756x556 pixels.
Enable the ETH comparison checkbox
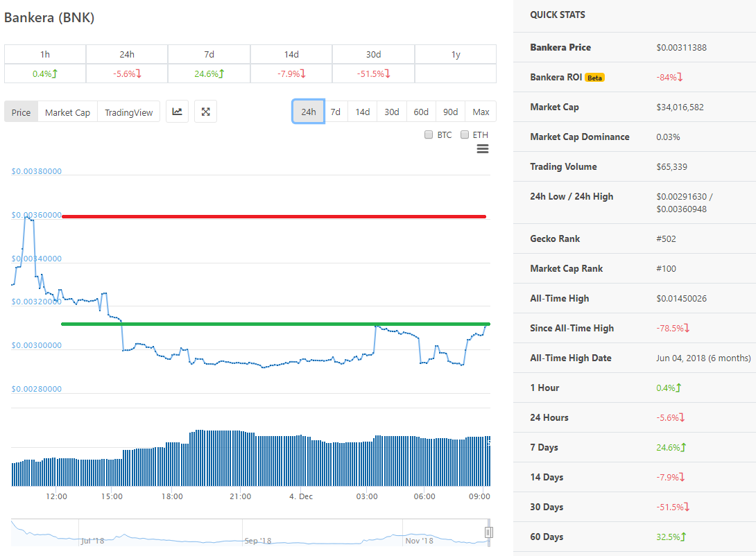(465, 135)
